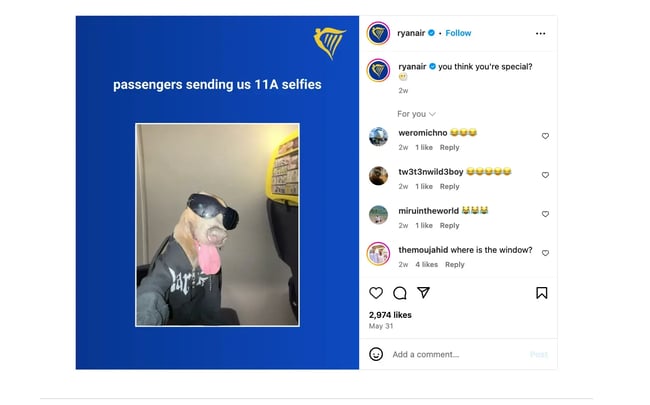Open the ryanair username in header

(x=411, y=33)
